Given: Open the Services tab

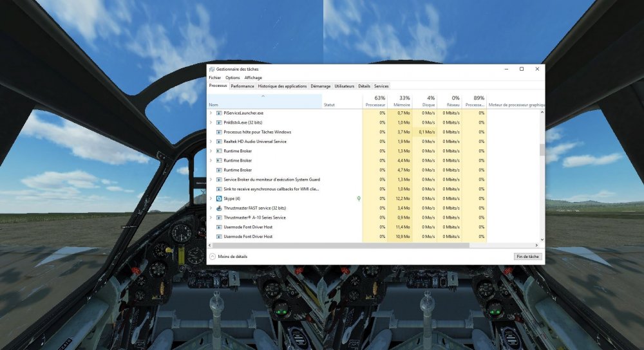Looking at the screenshot, I should point(381,86).
